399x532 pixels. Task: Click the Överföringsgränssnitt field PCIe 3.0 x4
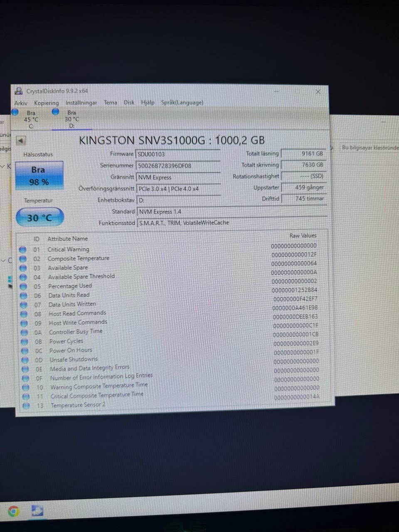click(179, 189)
